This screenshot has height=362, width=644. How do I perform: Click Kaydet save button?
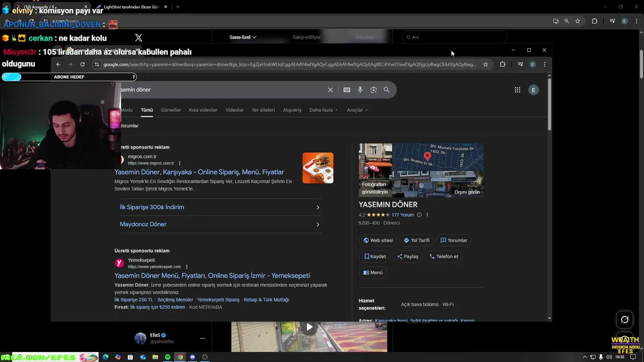click(x=375, y=256)
